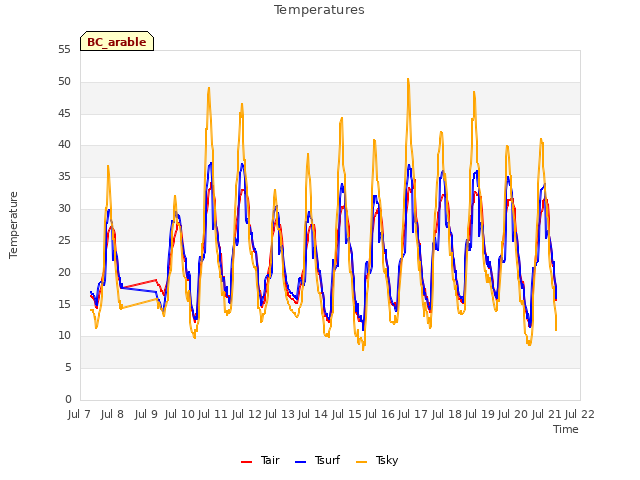Click the 0 y-axis tick label
The width and height of the screenshot is (640, 480).
pos(68,400)
